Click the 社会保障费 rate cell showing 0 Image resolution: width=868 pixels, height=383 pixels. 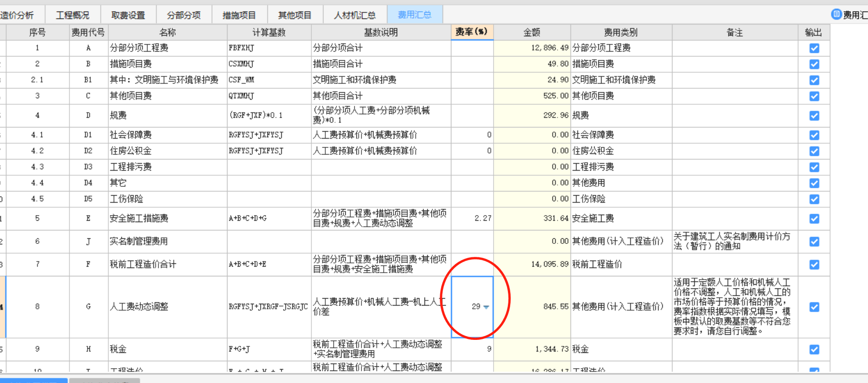[472, 135]
